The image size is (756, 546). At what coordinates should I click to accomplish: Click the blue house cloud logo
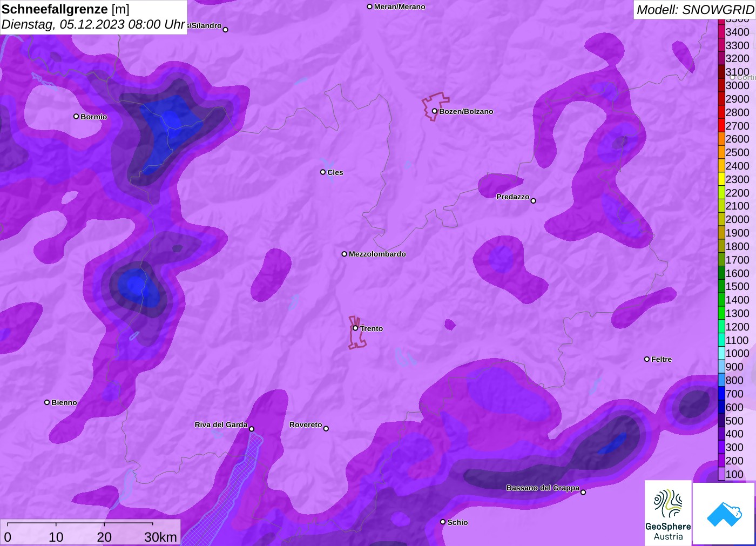724,514
